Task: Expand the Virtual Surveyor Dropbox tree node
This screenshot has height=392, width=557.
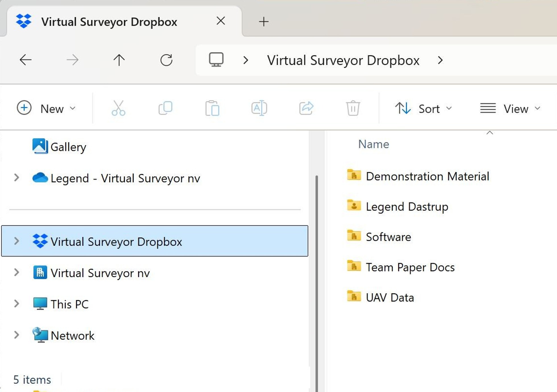Action: [16, 241]
